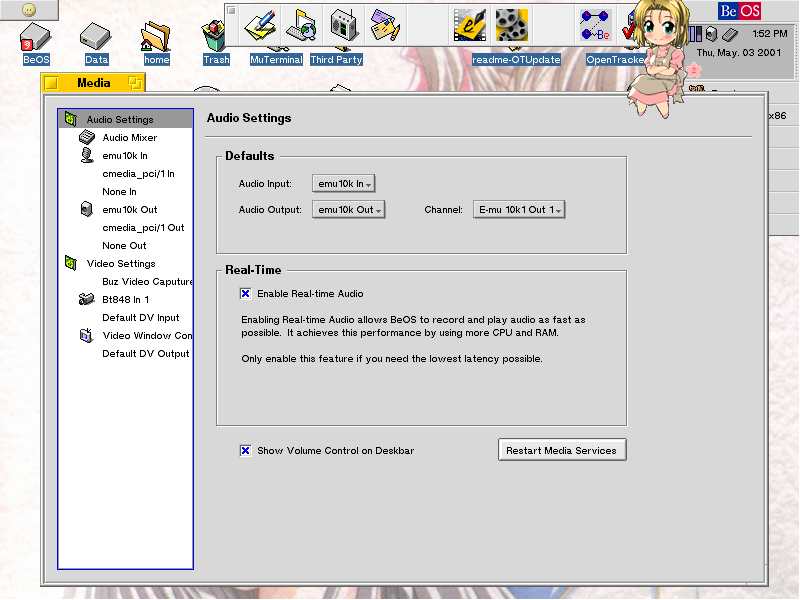Image resolution: width=800 pixels, height=600 pixels.
Task: Select the emu10k Out speaker icon
Action: point(87,210)
